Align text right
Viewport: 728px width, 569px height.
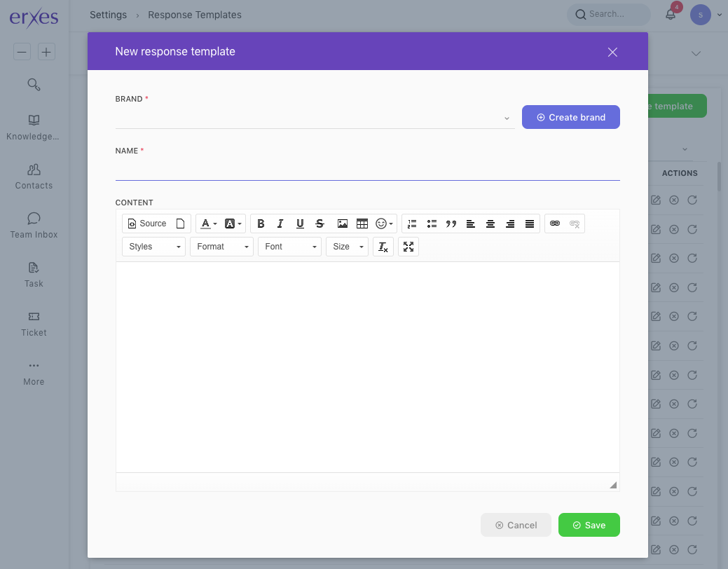pos(510,224)
